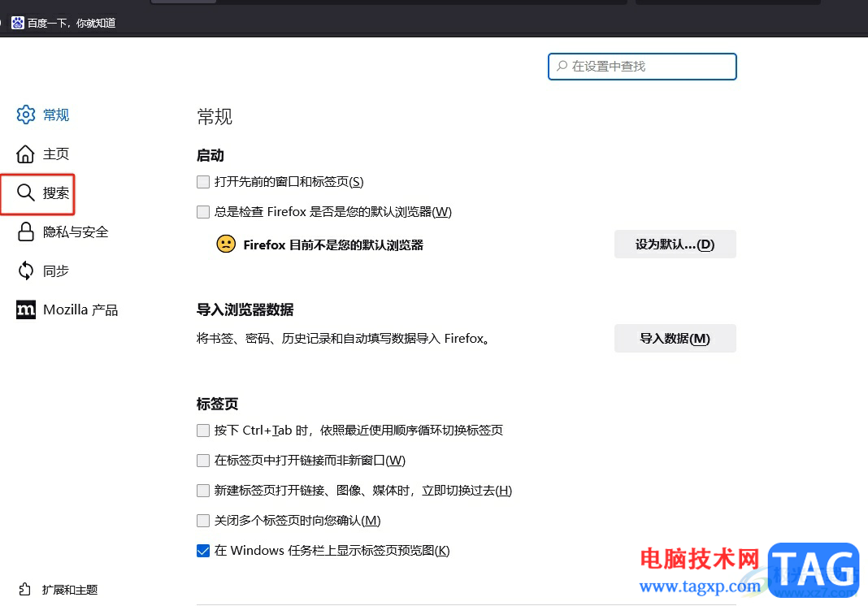Uncheck 在 Windows 任务栏上显示标签页预览图

point(202,550)
